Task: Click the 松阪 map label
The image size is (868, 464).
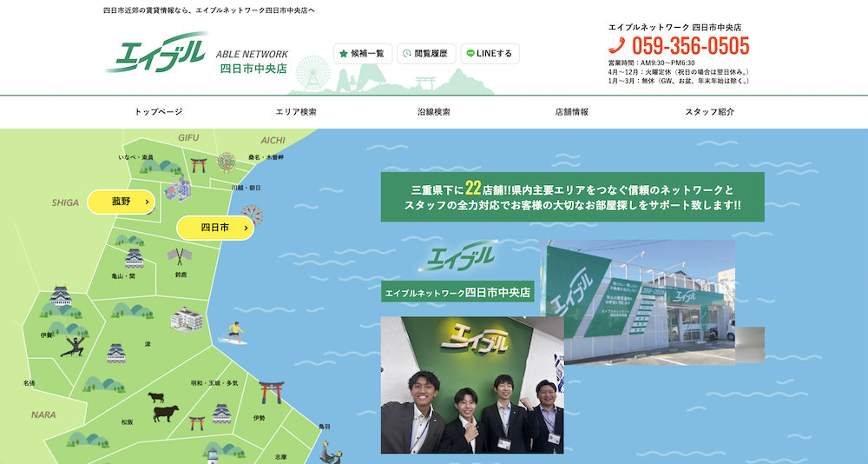Action: [x=128, y=422]
